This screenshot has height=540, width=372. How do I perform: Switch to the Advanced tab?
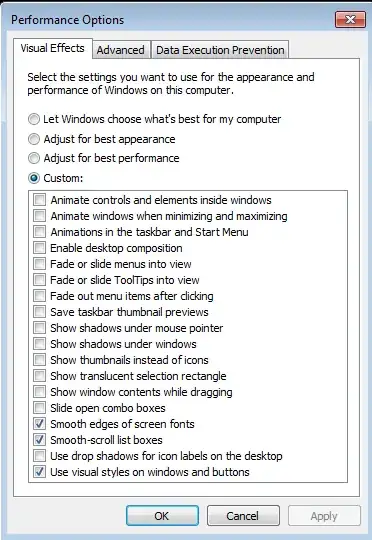point(121,50)
